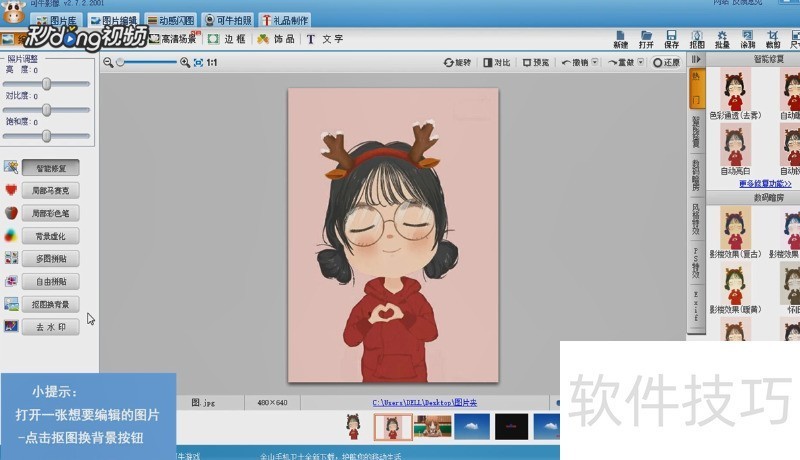Image resolution: width=800 pixels, height=460 pixels.
Task: Select the 热门 vertical tab
Action: (x=696, y=88)
